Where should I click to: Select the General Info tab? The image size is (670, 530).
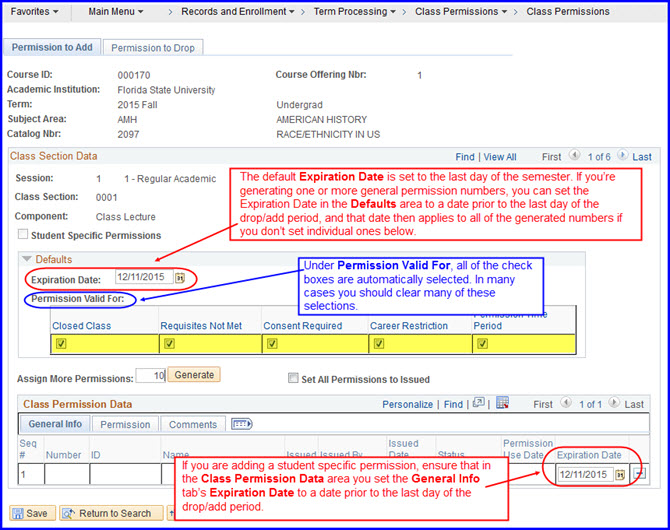tap(55, 424)
